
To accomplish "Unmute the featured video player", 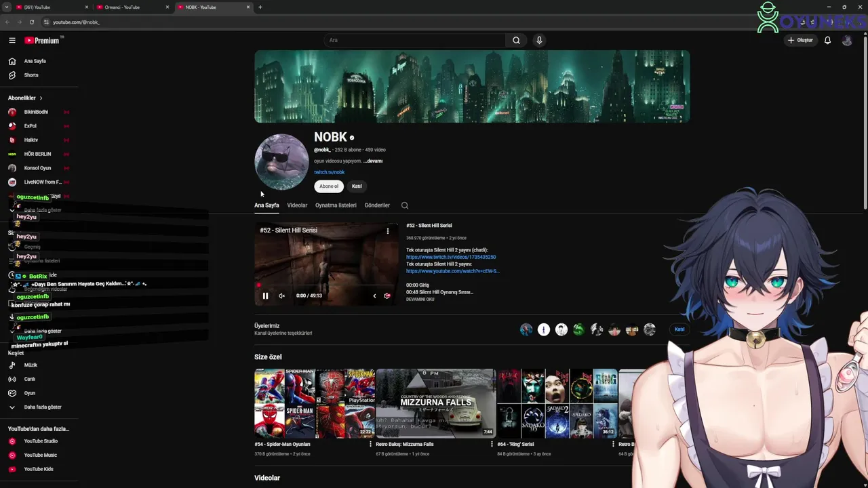I will coord(281,296).
